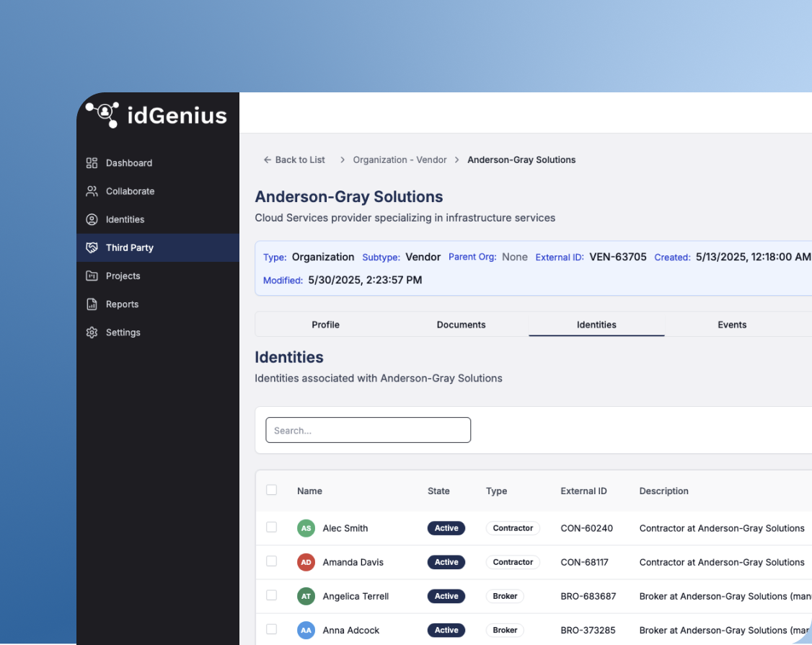This screenshot has width=812, height=645.
Task: Sort by the Type column header
Action: click(496, 491)
